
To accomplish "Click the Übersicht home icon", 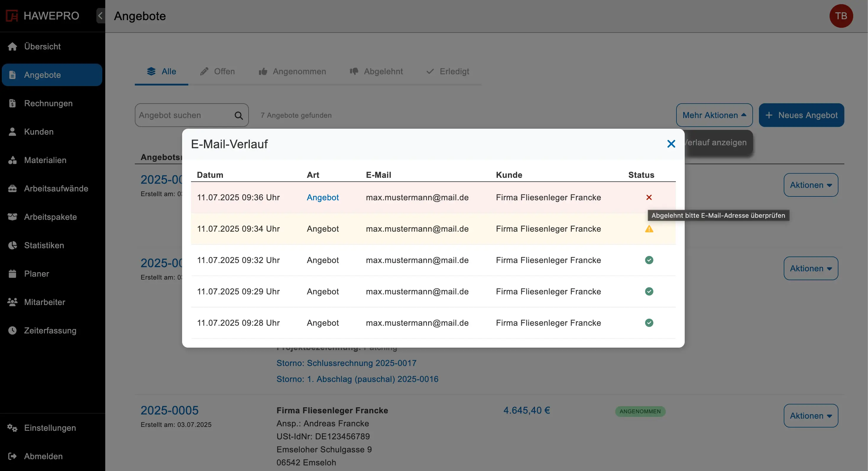I will point(12,46).
